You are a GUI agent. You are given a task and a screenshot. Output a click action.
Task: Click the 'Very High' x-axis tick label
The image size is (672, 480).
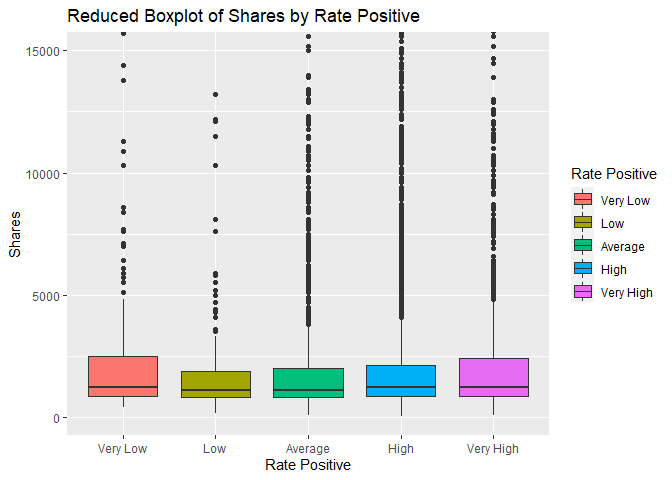(x=493, y=448)
